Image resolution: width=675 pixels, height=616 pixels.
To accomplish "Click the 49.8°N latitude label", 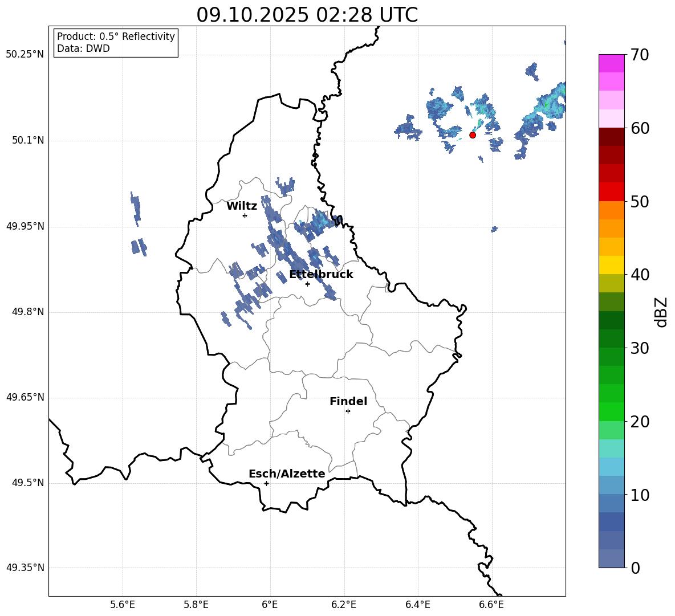I will (x=29, y=312).
